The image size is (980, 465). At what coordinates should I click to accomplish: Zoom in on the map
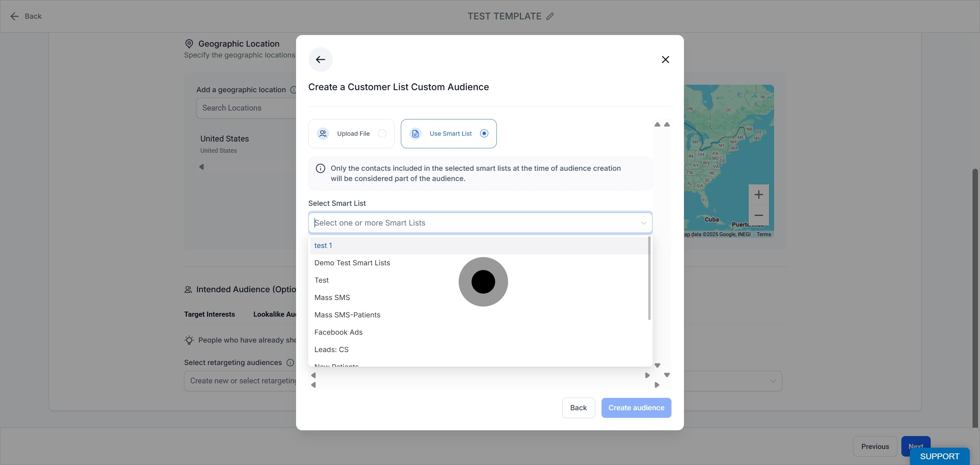(758, 195)
